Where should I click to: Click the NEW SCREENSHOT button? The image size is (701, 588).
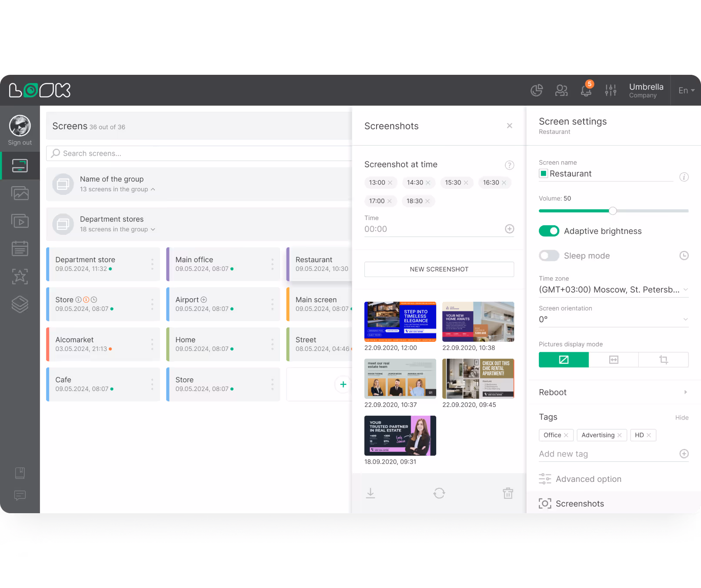coord(439,269)
